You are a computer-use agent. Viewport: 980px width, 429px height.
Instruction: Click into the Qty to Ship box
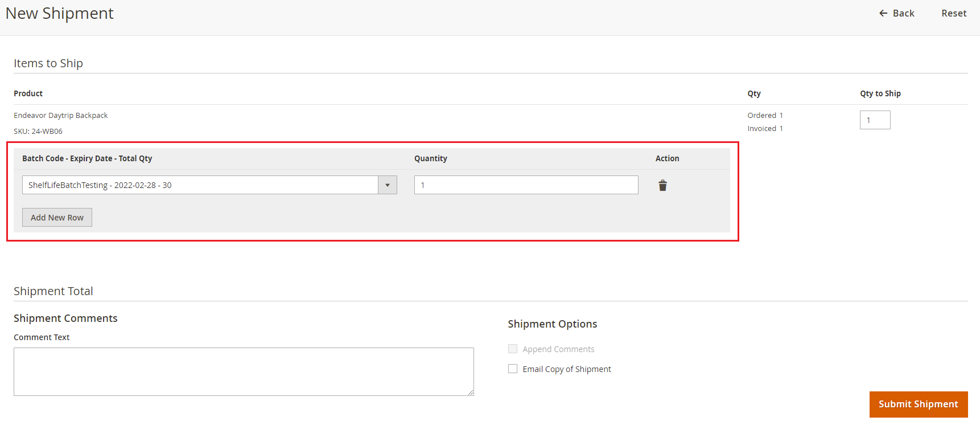pyautogui.click(x=875, y=120)
